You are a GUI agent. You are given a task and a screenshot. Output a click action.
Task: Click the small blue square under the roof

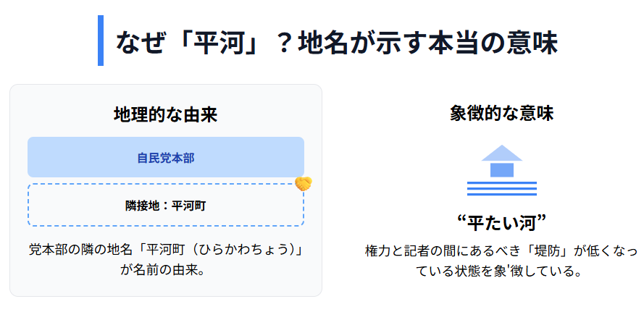click(x=502, y=170)
